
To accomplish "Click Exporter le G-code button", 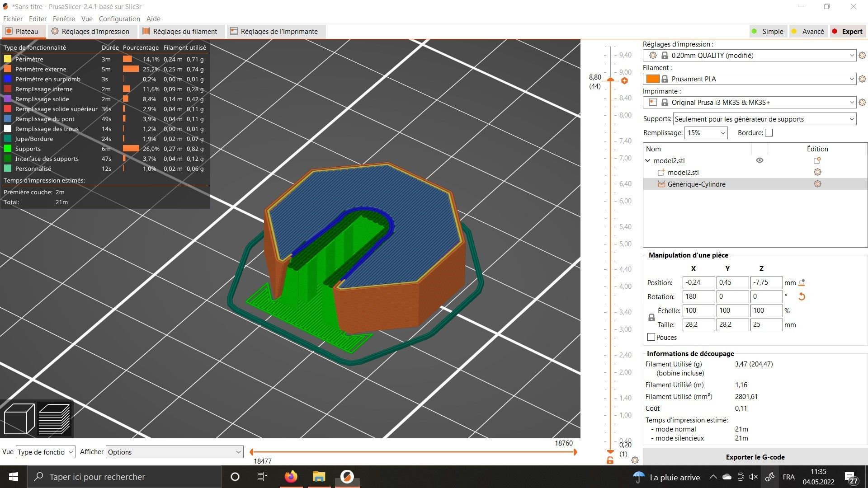I will (x=755, y=457).
